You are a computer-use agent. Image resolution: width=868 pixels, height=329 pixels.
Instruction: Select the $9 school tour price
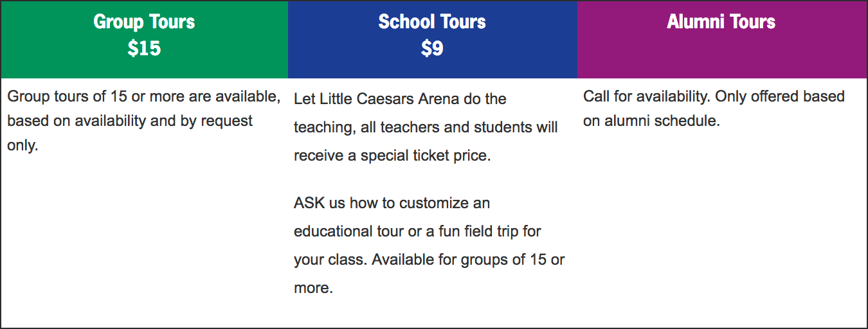click(x=432, y=49)
